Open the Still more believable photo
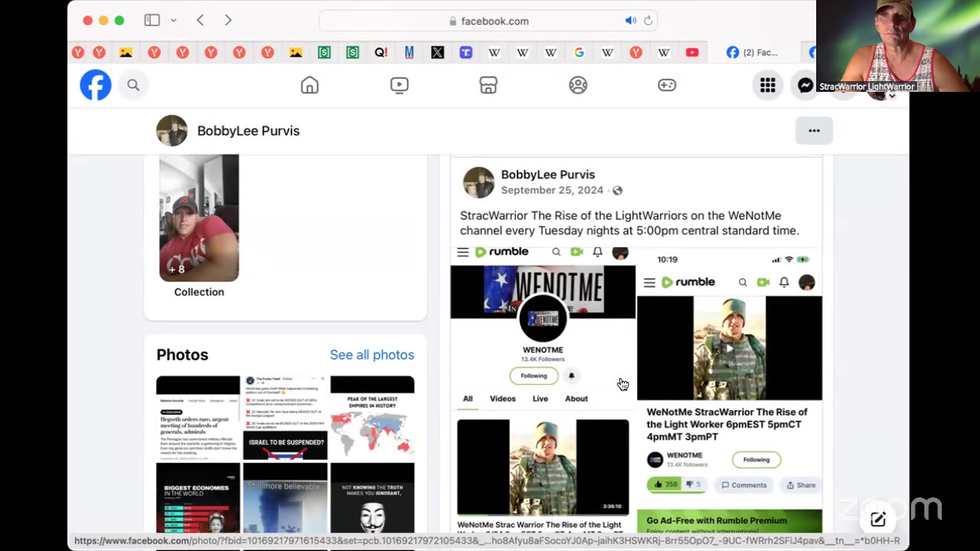The height and width of the screenshot is (551, 980). [x=285, y=497]
